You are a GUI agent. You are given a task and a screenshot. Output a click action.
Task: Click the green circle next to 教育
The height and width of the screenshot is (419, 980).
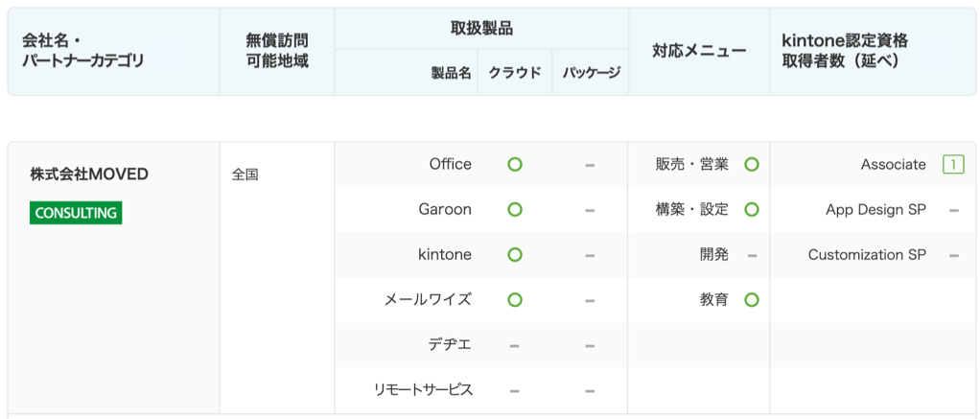pos(752,300)
